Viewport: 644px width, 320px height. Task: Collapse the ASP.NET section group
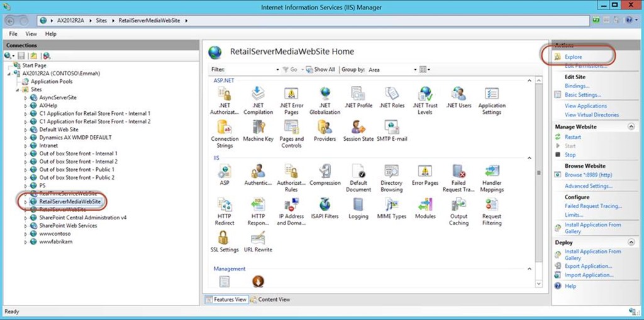click(x=530, y=81)
